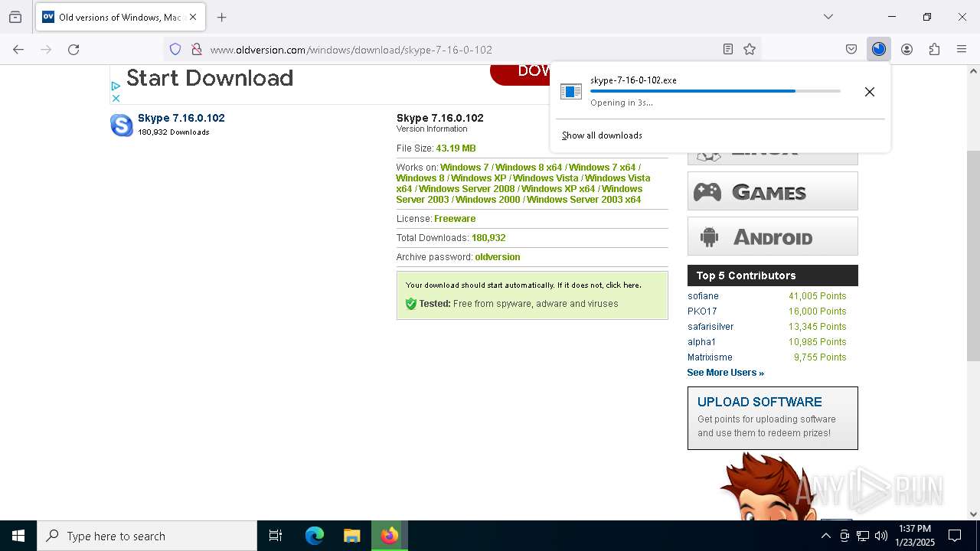Show hidden system tray icons
This screenshot has width=980, height=551.
click(x=825, y=536)
